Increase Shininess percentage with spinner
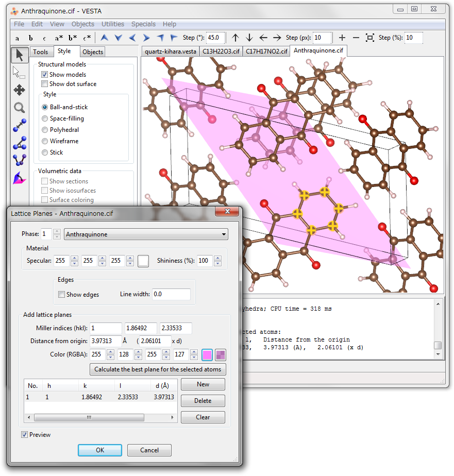The width and height of the screenshot is (454, 476). coord(217,258)
